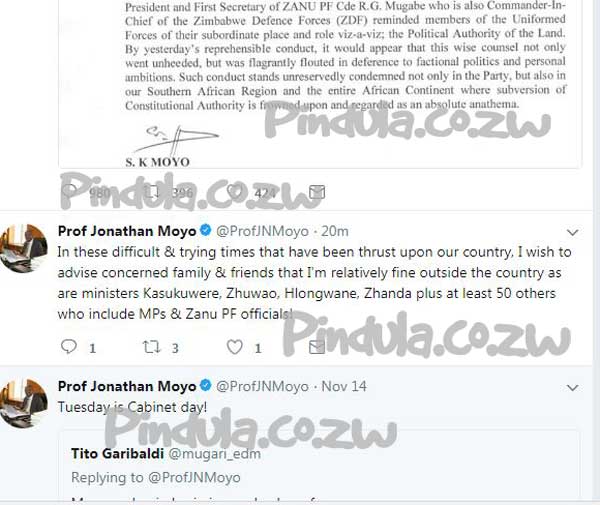Retweet the tweet about ministers outside country
Screen dimensions: 600x505
click(x=151, y=347)
